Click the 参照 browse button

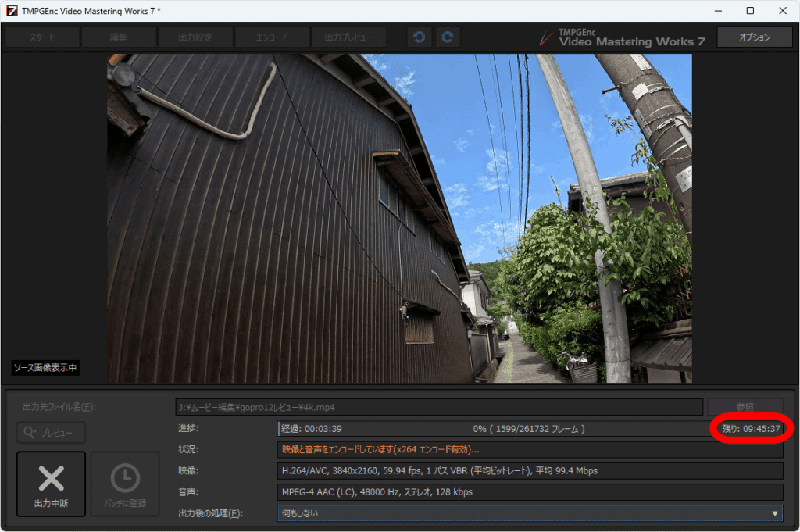(x=745, y=407)
